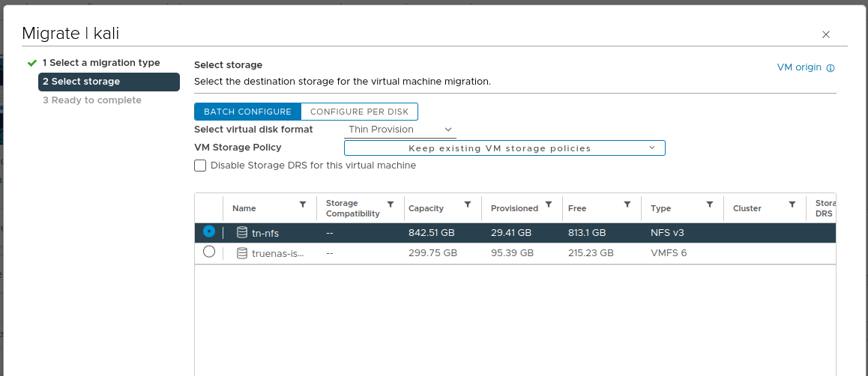Open the virtual disk format dropdown
Viewport: 868px width, 376px height.
400,130
